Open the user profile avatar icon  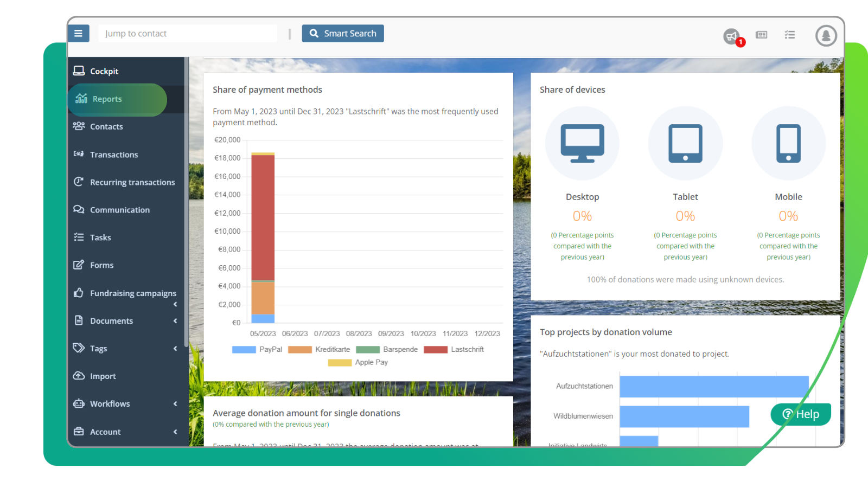click(x=825, y=36)
